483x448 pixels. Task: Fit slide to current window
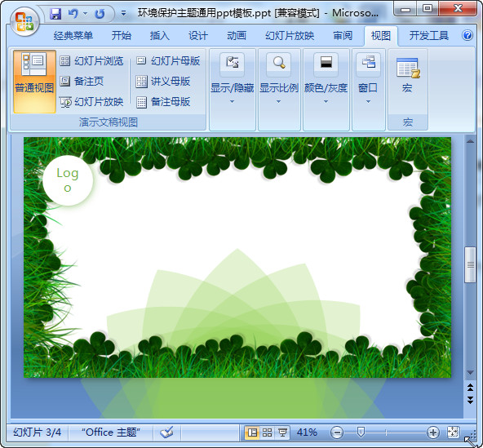453,432
